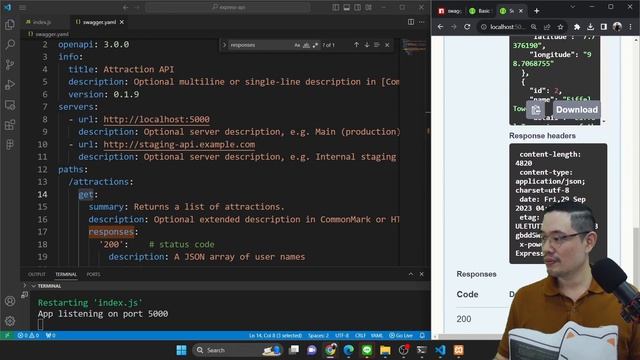
Task: Select encoding 'UTF-8' in status bar
Action: pyautogui.click(x=342, y=336)
